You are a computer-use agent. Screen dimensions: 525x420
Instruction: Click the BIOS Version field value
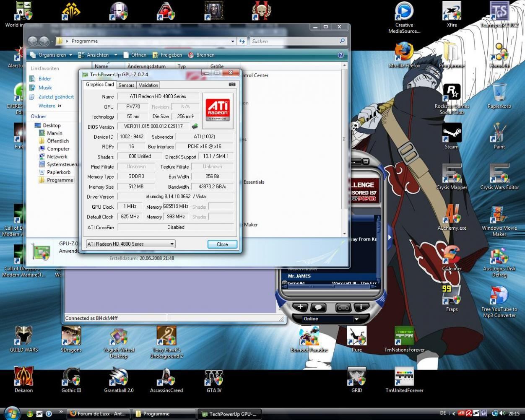pos(153,126)
